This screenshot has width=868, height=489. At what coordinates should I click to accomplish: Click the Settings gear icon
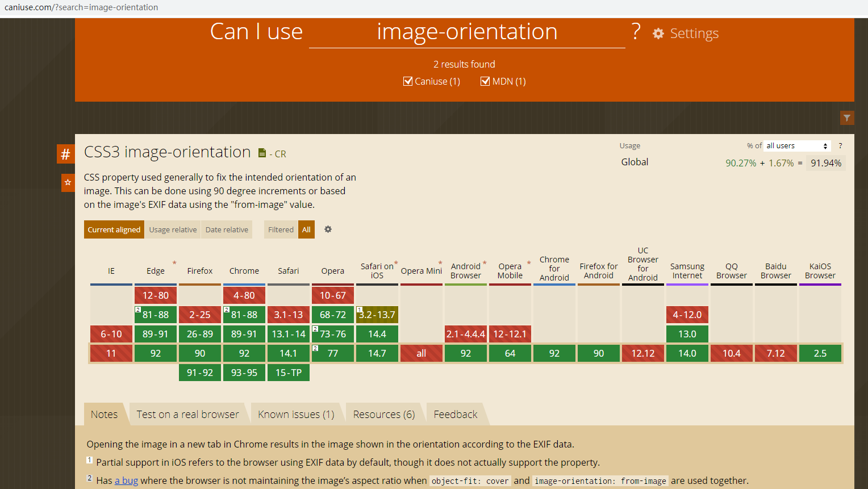(658, 34)
